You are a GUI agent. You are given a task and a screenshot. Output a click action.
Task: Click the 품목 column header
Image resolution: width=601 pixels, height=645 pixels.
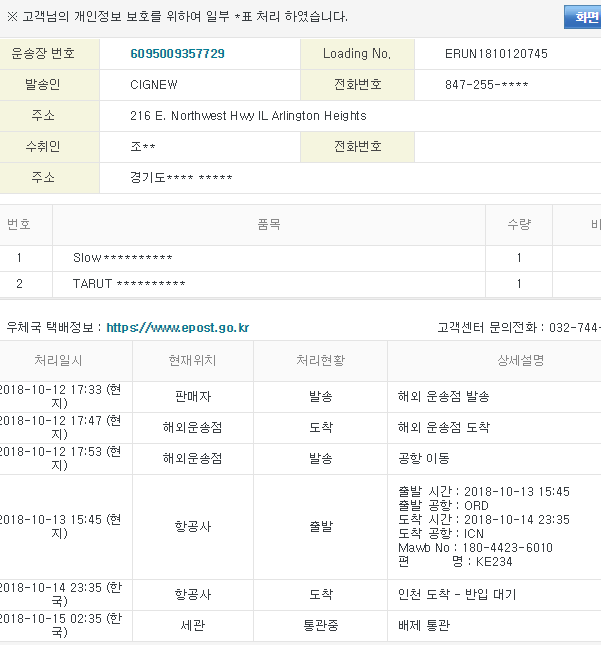269,225
